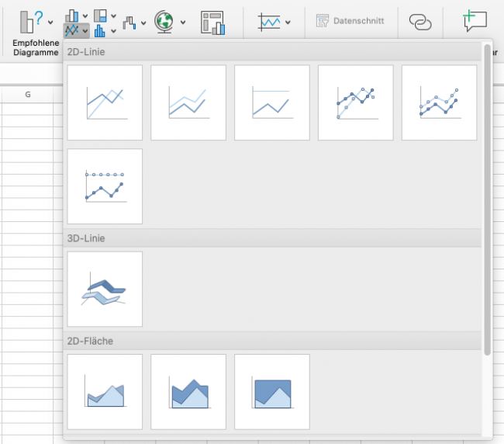Screen dimensions: 504x444
Task: Click the waterfall chart icon
Action: pos(129,23)
